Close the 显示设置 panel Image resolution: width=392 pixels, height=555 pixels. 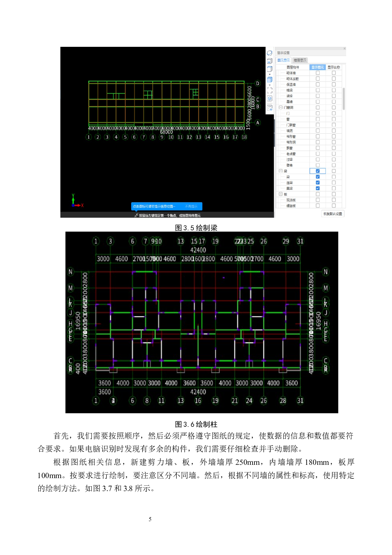[x=344, y=48]
